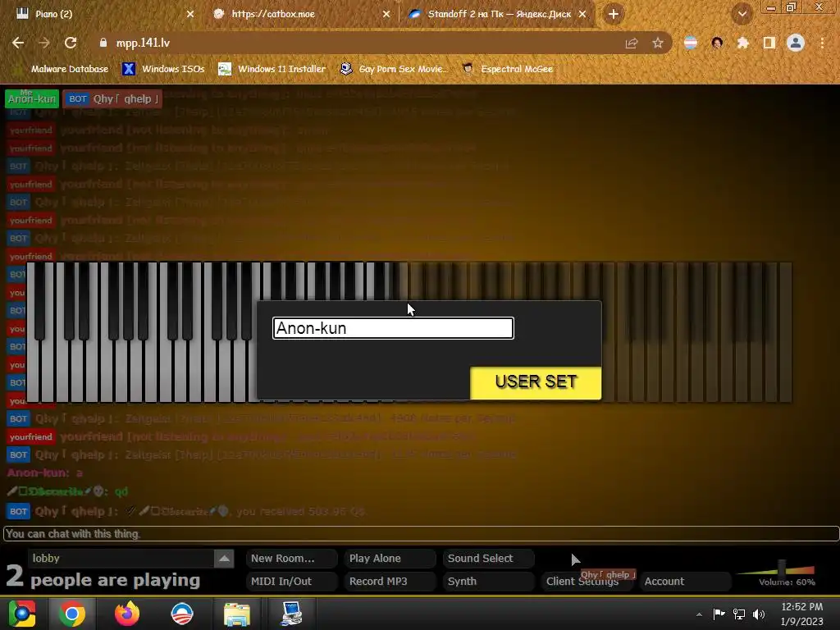Click the Play Alone button

pyautogui.click(x=390, y=558)
